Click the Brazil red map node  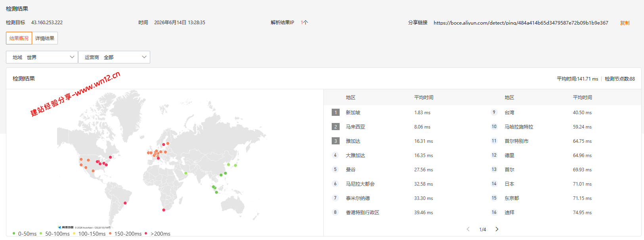pos(126,203)
